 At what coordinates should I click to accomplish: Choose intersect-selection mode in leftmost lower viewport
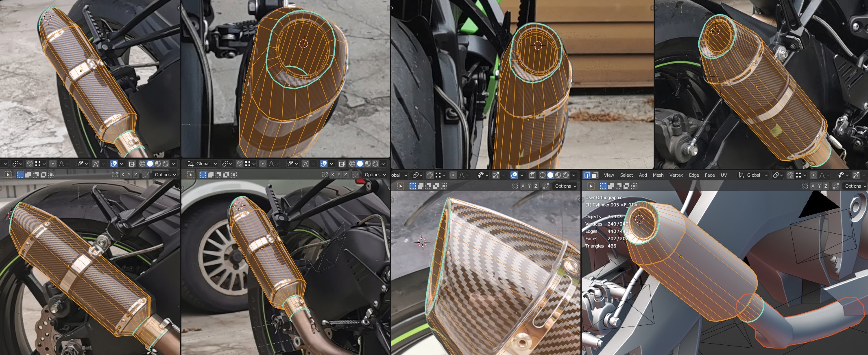tap(51, 175)
